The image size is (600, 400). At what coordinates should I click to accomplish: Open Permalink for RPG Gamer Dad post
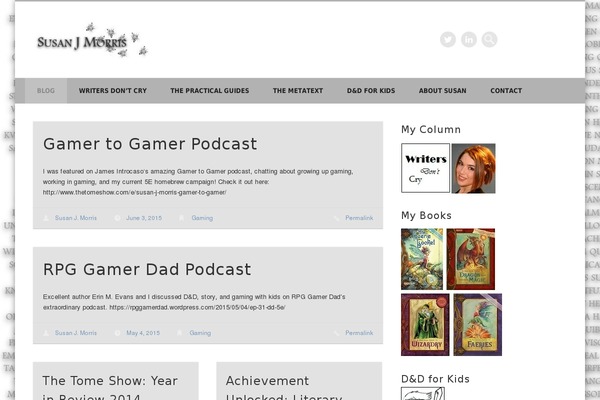(359, 333)
